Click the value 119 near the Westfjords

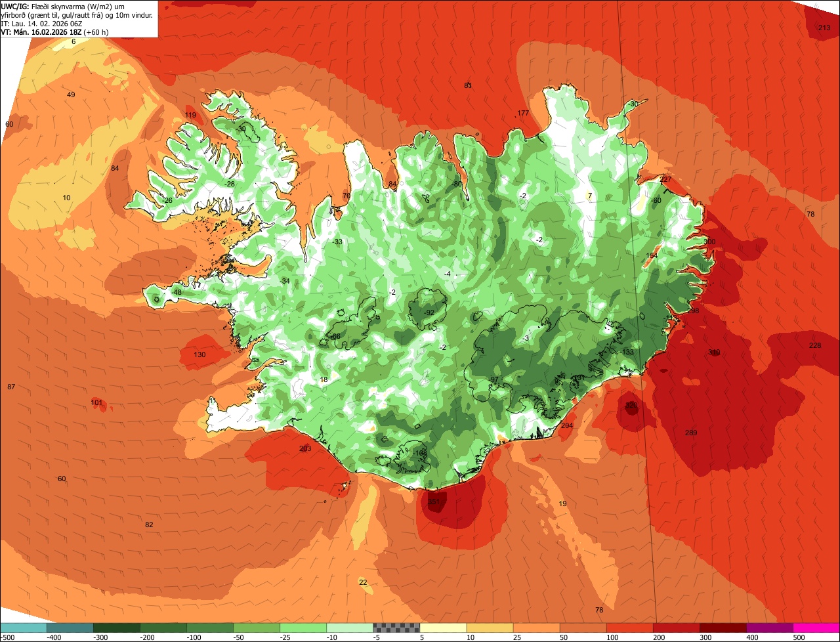[190, 116]
